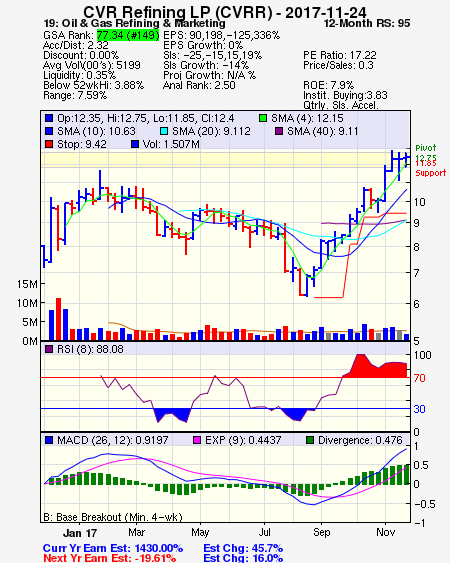Click the Curr Yr Earn Est text

[x=113, y=548]
